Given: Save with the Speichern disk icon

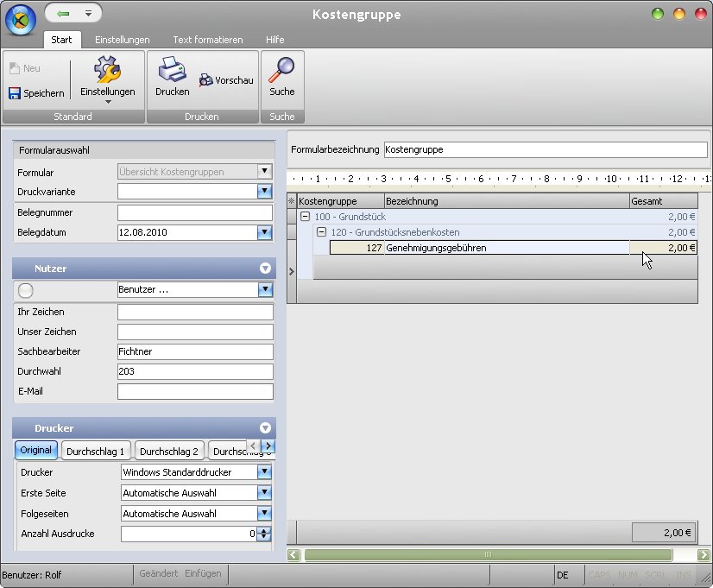Looking at the screenshot, I should tap(15, 93).
